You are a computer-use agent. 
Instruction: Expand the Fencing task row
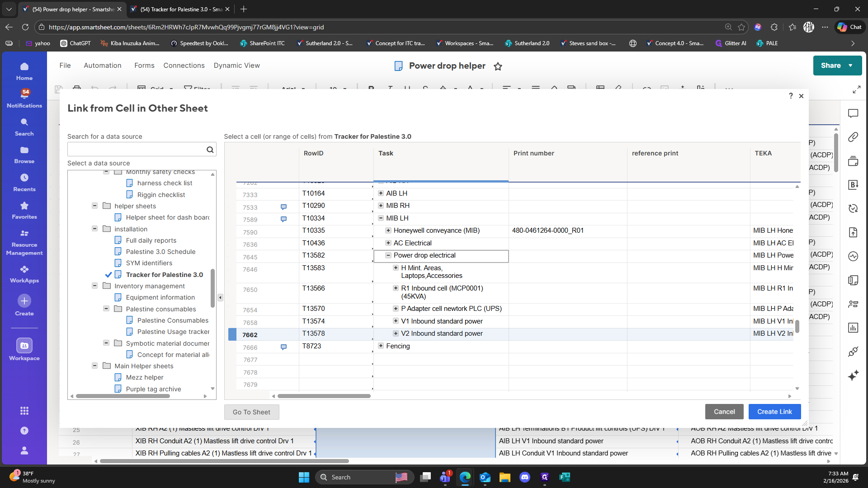[381, 346]
